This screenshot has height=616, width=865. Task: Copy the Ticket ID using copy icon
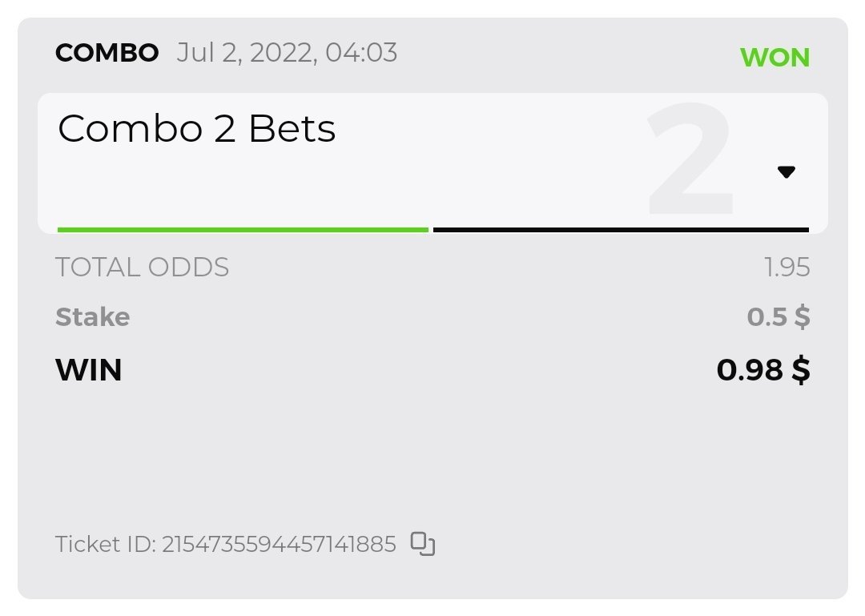click(x=423, y=544)
